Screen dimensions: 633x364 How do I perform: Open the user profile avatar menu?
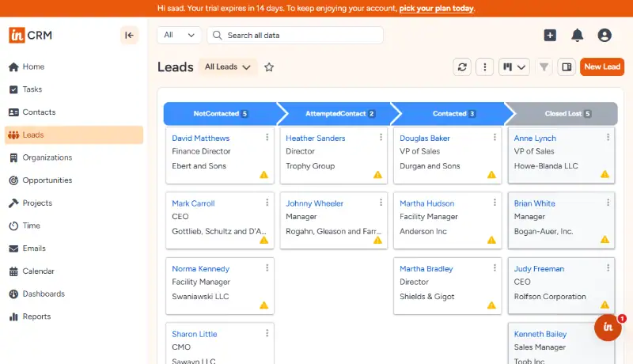[x=605, y=35]
